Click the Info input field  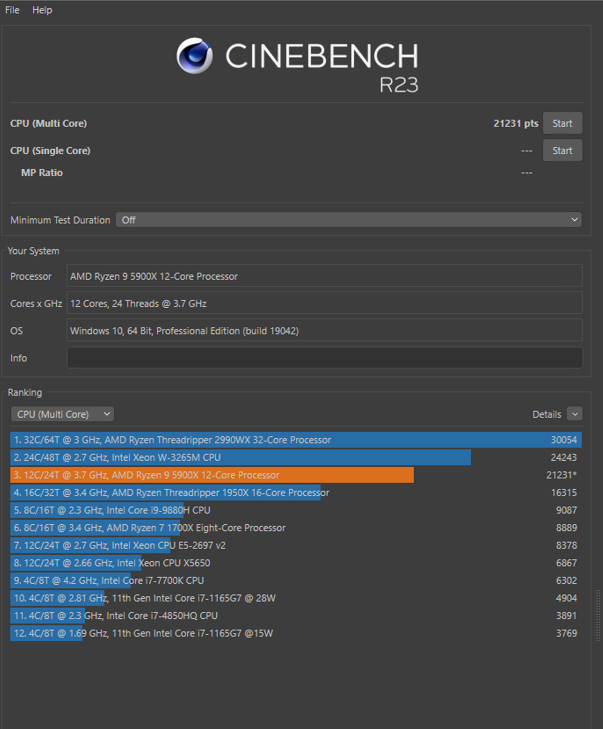pos(325,358)
